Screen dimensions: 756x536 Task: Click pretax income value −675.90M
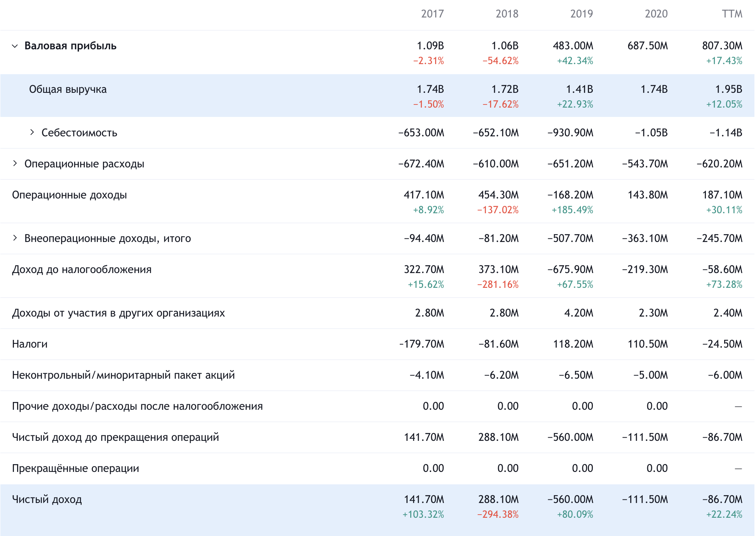pos(570,270)
